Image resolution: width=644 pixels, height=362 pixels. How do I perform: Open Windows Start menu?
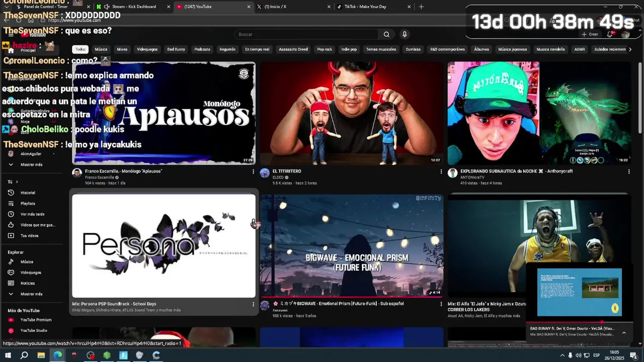(x=8, y=355)
